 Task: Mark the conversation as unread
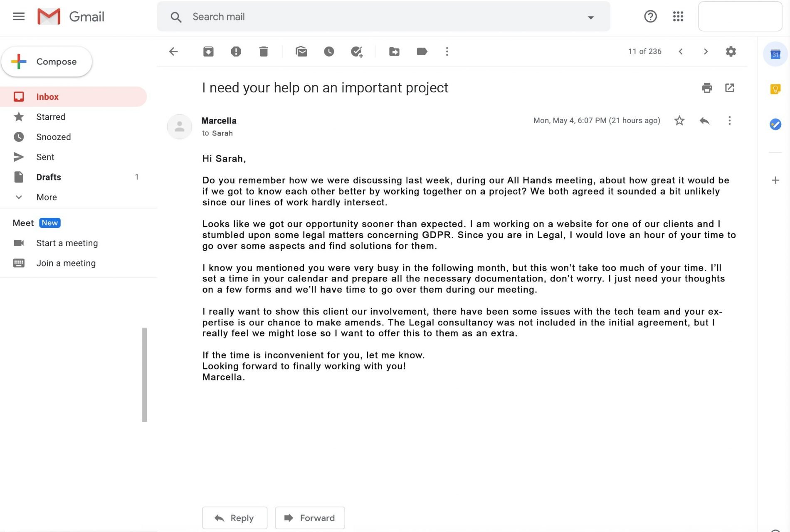click(x=301, y=51)
